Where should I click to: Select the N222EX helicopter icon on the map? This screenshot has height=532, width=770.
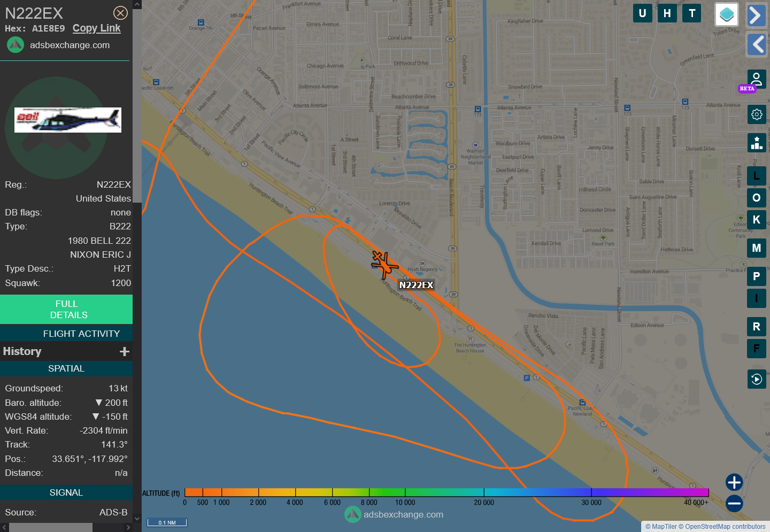click(x=384, y=264)
